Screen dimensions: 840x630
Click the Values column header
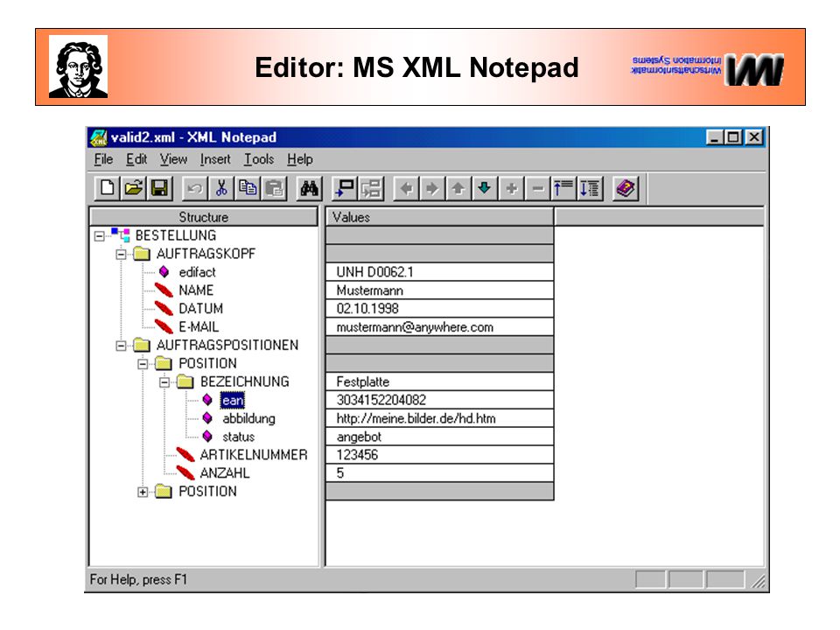click(x=440, y=217)
